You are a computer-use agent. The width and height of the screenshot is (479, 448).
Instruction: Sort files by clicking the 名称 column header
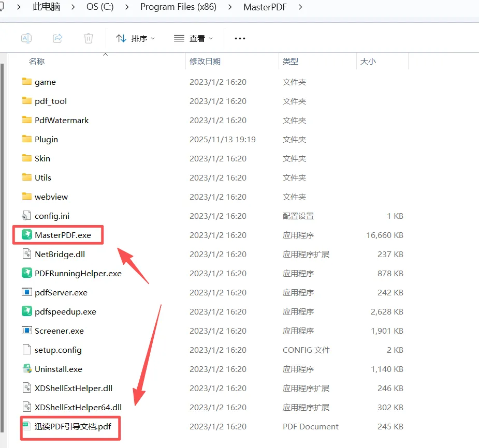[x=37, y=61]
